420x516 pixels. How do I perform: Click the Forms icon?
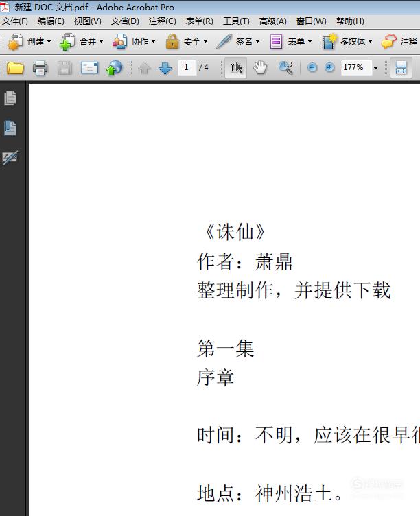click(276, 42)
